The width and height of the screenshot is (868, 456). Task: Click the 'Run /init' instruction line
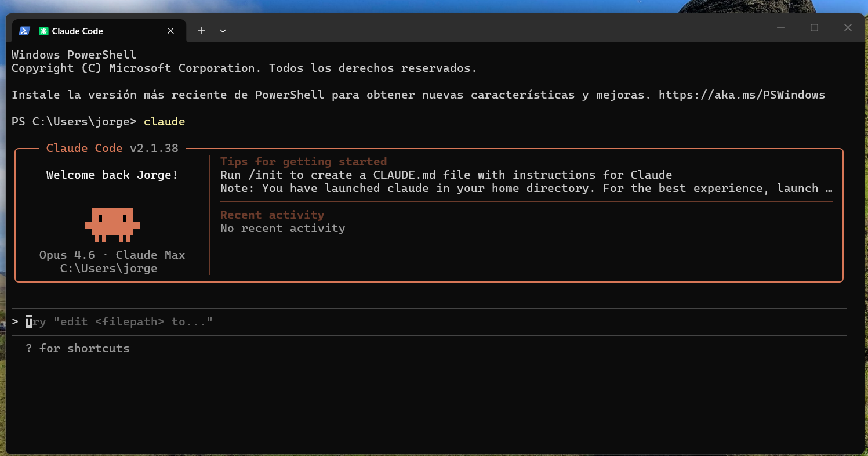pos(446,175)
